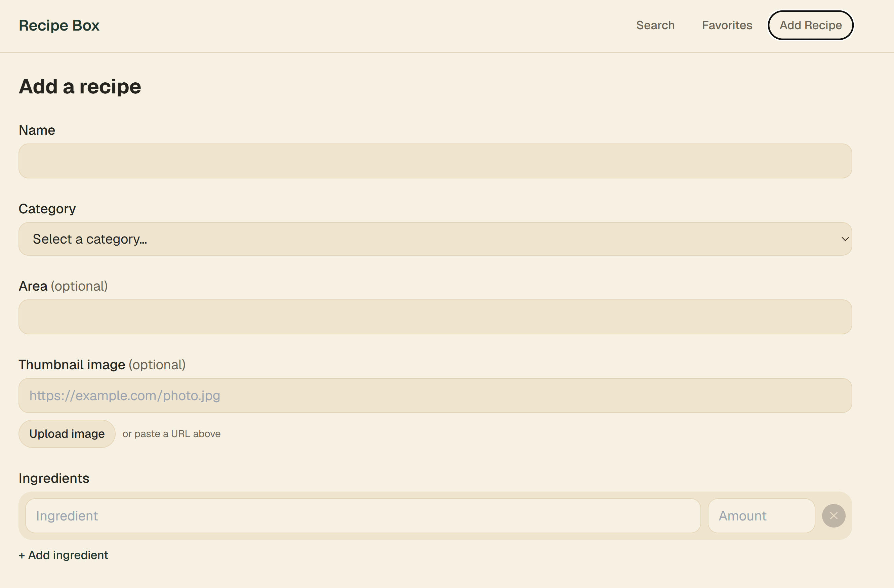This screenshot has width=894, height=588.
Task: Click + Add ingredient link
Action: tap(64, 555)
